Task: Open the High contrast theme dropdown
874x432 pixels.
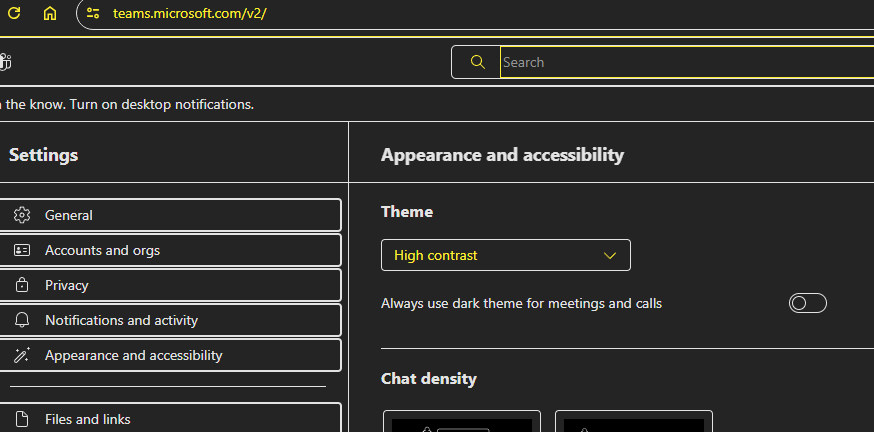Action: [506, 255]
